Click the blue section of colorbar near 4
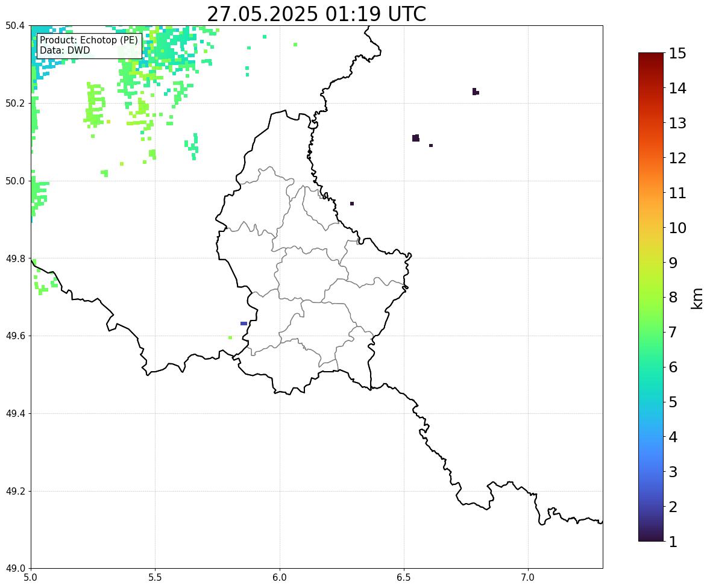The image size is (710, 588). (x=651, y=437)
